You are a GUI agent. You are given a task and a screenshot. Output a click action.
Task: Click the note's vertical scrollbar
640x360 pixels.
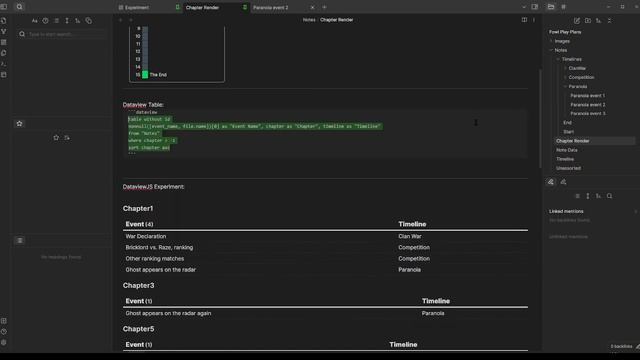click(x=541, y=118)
